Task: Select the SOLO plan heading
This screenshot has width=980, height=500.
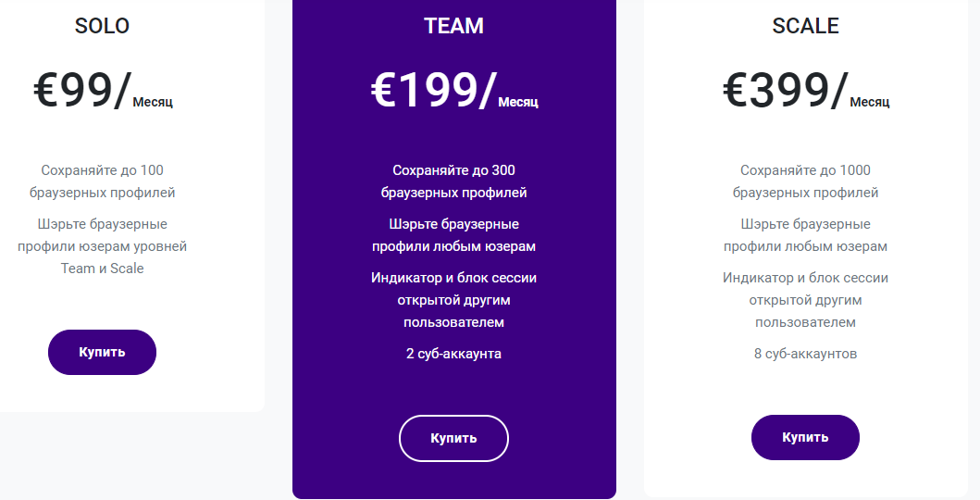Action: point(102,26)
